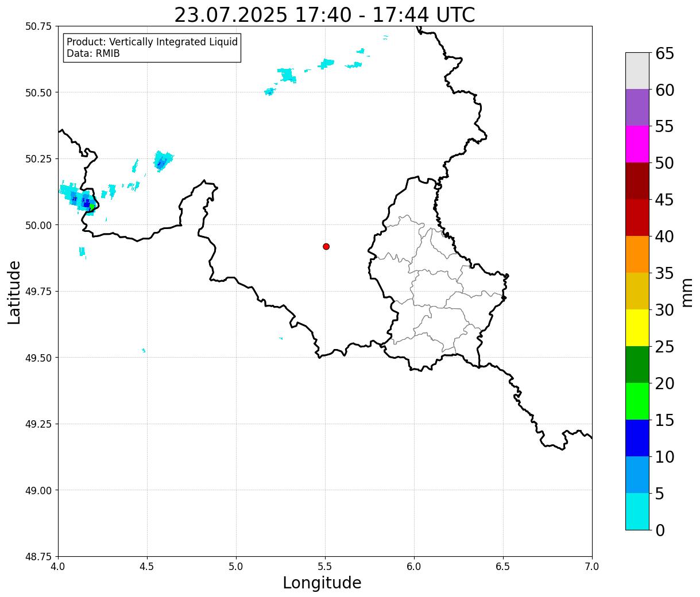Click the 50.00 latitude tick label

pos(38,225)
